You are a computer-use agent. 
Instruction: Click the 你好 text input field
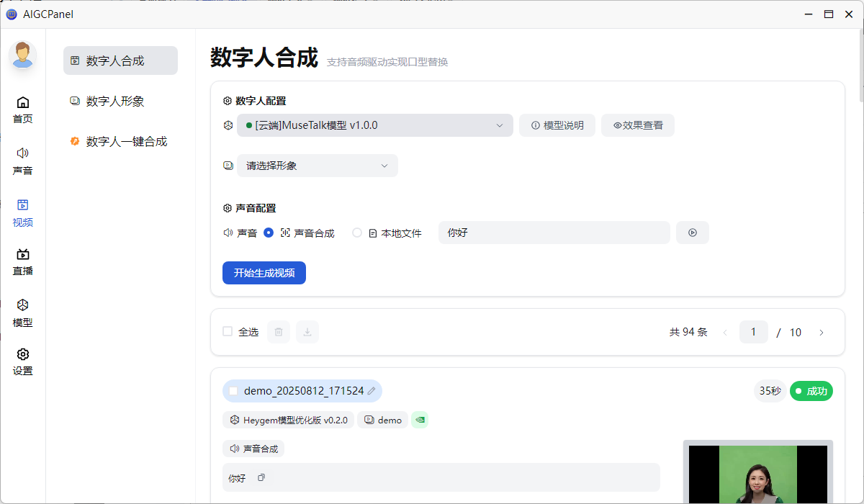point(553,232)
